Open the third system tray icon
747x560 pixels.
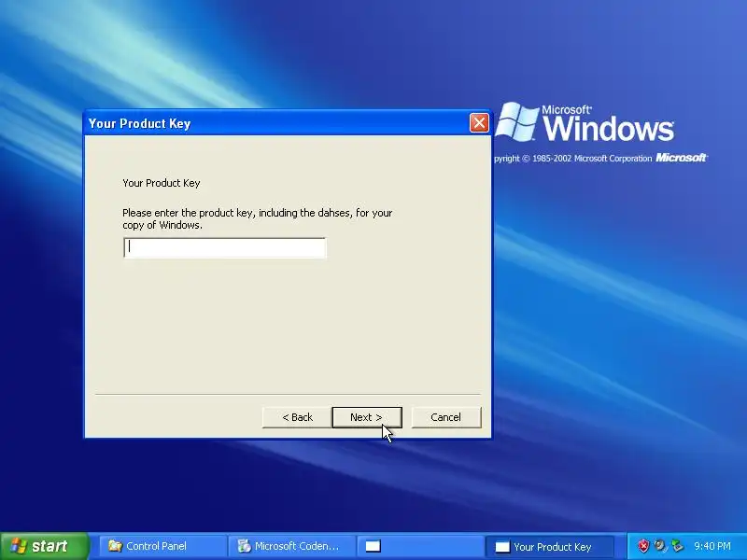click(677, 546)
